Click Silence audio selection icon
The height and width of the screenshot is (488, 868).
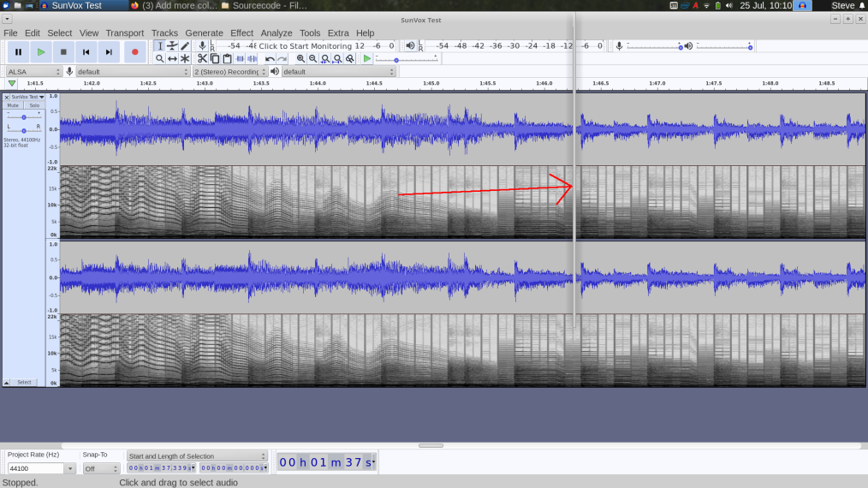click(252, 59)
